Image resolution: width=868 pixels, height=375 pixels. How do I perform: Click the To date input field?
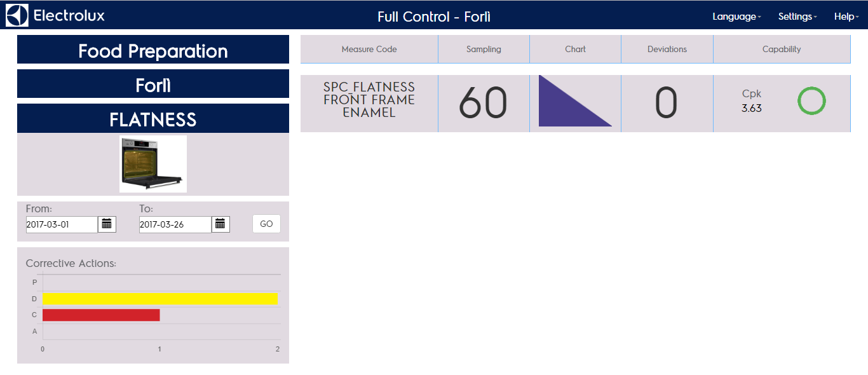click(x=175, y=224)
